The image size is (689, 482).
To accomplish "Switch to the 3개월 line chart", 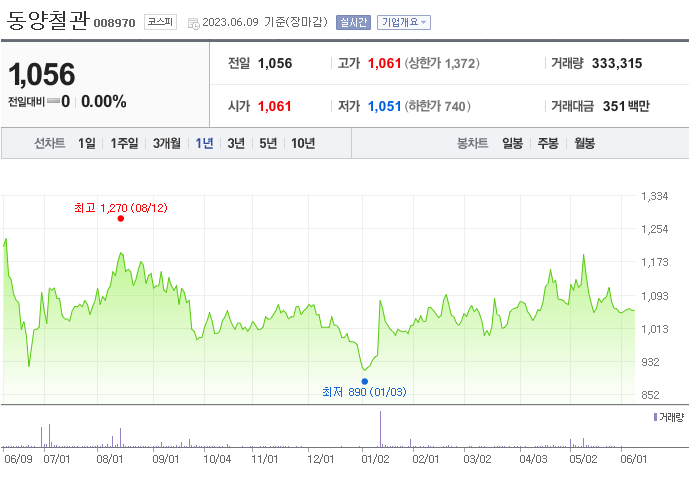I will click(x=167, y=143).
